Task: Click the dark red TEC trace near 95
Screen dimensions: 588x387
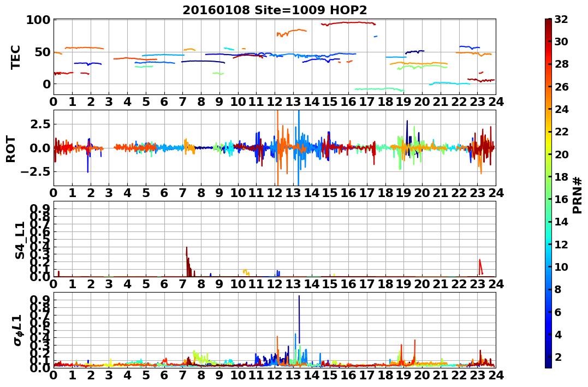Action: (x=349, y=23)
